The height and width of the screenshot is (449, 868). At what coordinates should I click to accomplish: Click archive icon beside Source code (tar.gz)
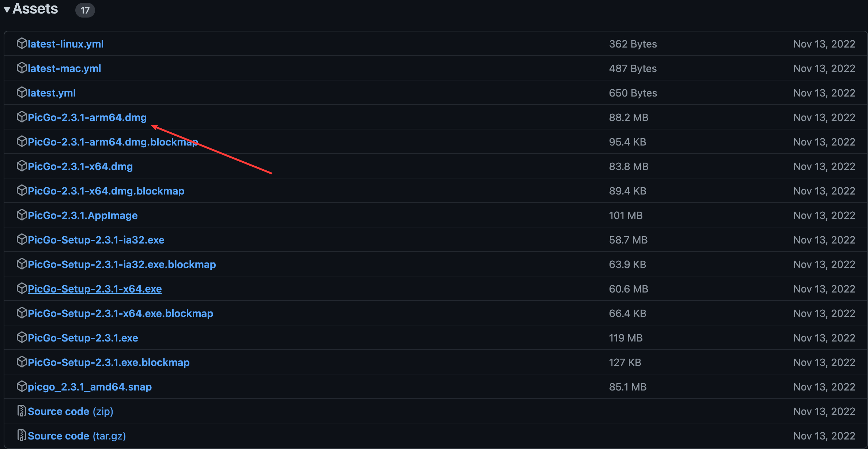(x=22, y=435)
